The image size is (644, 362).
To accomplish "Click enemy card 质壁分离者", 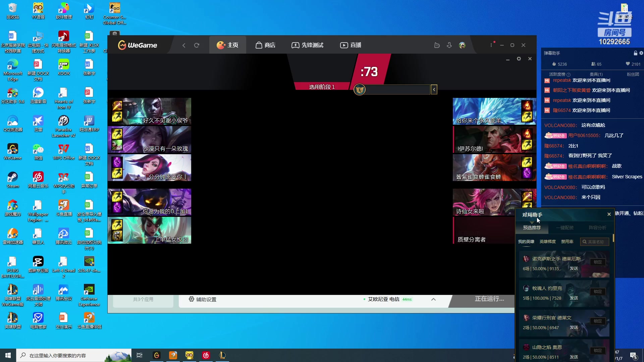I will (484, 230).
